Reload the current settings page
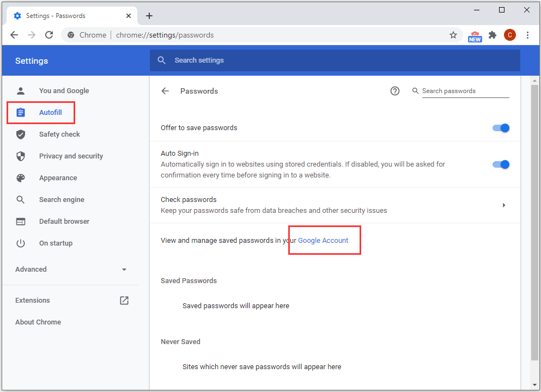The image size is (541, 392). click(49, 35)
